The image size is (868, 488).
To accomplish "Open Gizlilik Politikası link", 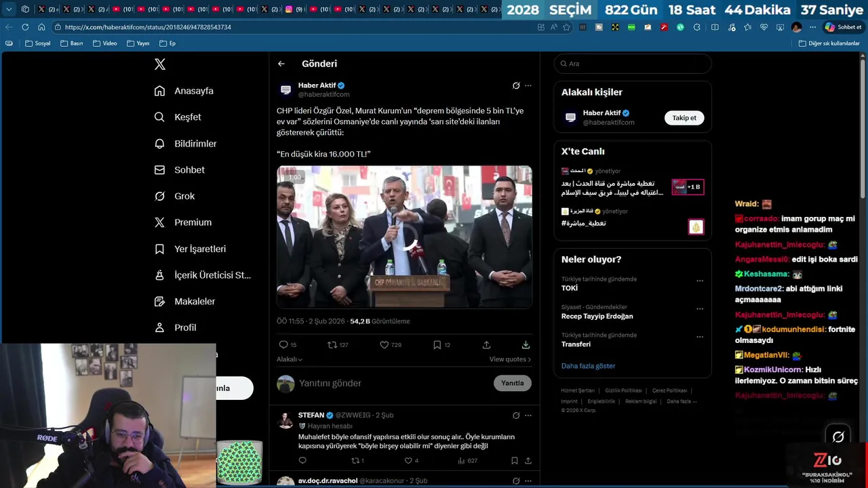I will [623, 390].
